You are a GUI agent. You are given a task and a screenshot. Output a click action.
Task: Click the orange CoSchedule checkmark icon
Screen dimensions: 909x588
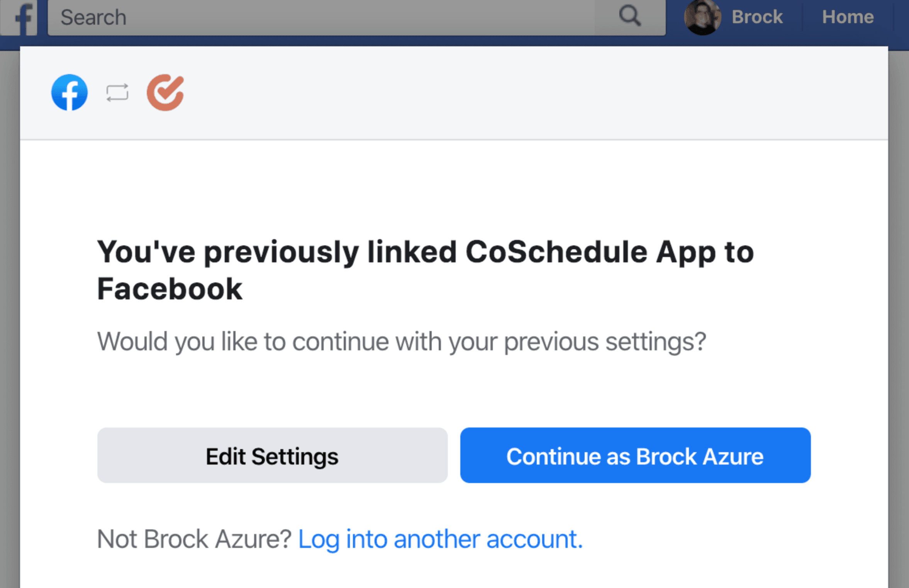165,93
